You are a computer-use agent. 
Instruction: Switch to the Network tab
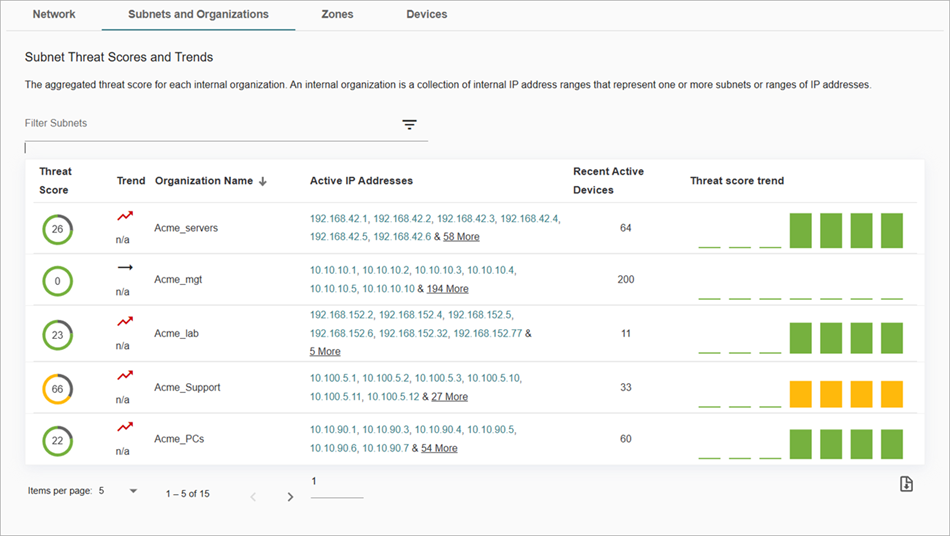[54, 15]
